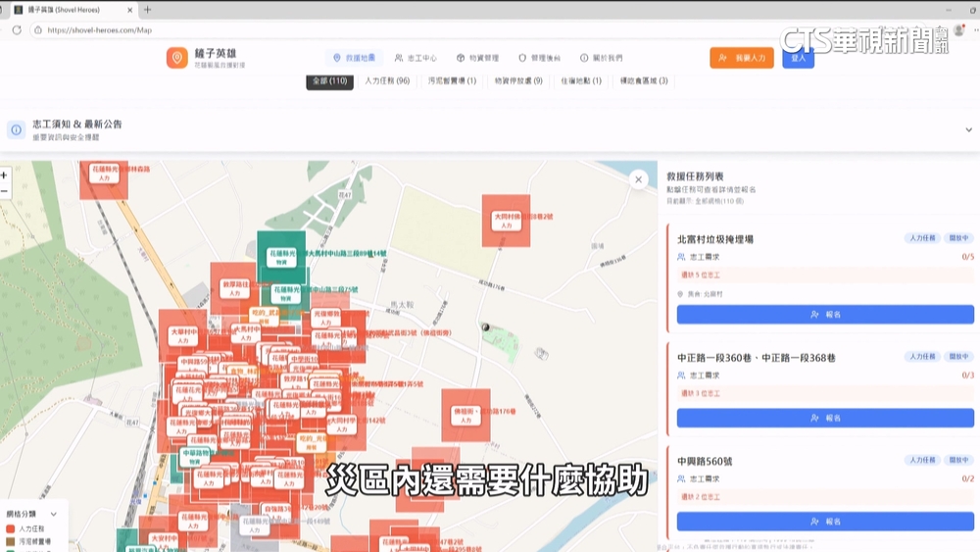Click the volunteer icon in 中興路560號 card
Image resolution: width=980 pixels, height=552 pixels.
(681, 478)
